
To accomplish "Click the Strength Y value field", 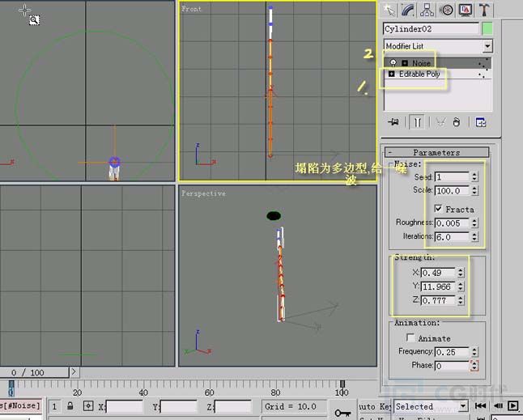I will [x=438, y=286].
